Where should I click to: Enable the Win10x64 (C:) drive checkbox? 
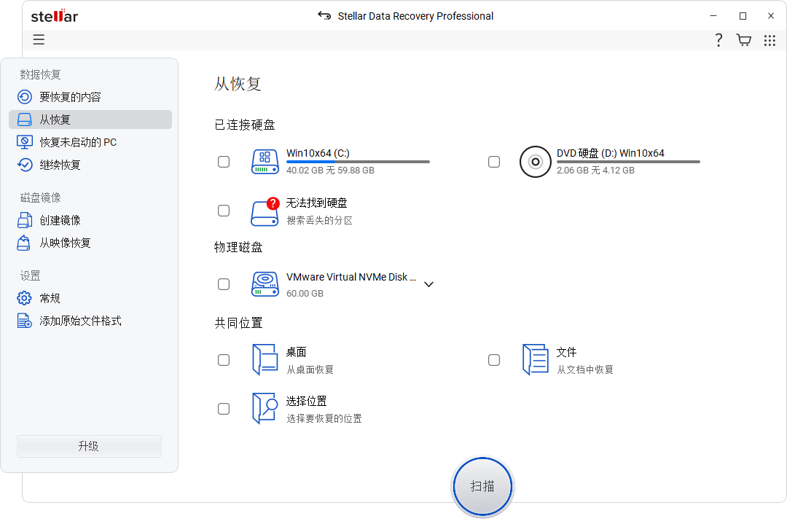(x=224, y=161)
